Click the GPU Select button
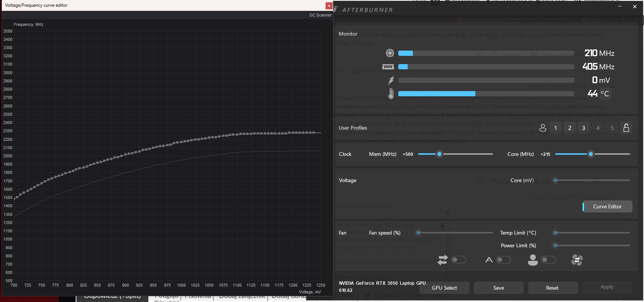 444,288
